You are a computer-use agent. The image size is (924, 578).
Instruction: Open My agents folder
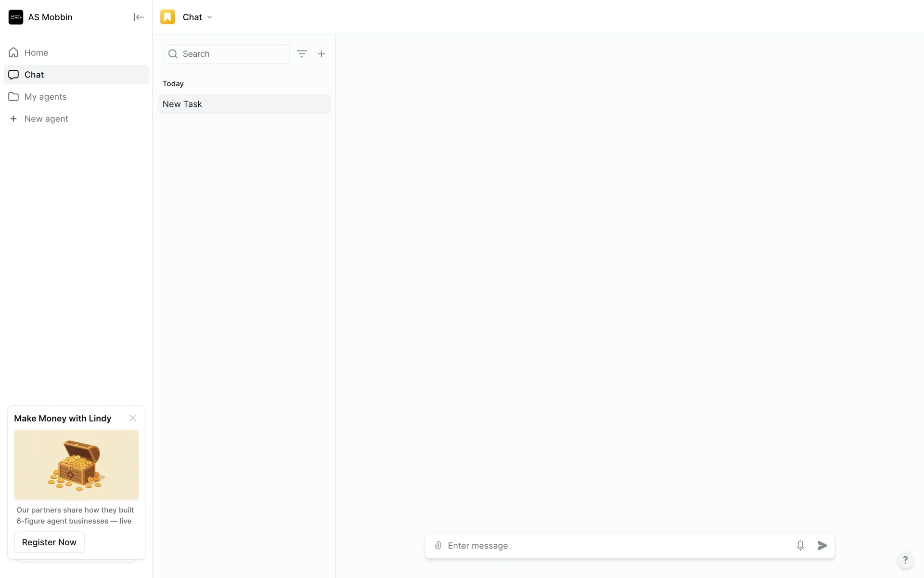click(45, 97)
